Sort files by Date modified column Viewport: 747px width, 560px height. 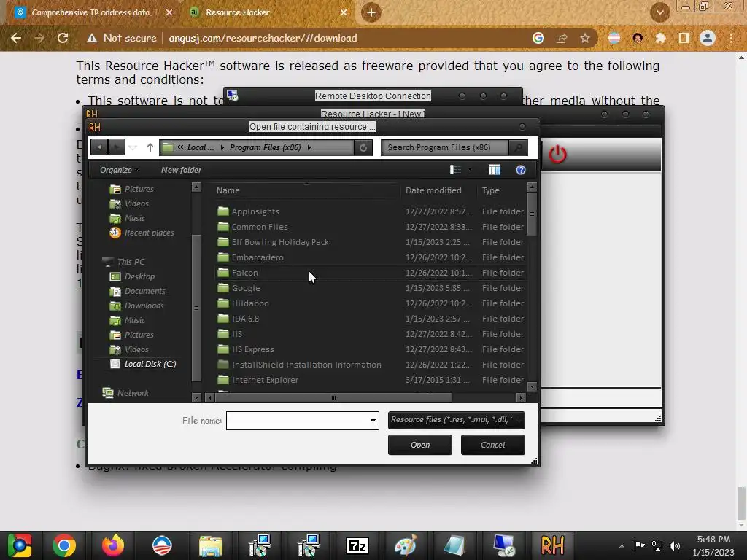pyautogui.click(x=438, y=190)
